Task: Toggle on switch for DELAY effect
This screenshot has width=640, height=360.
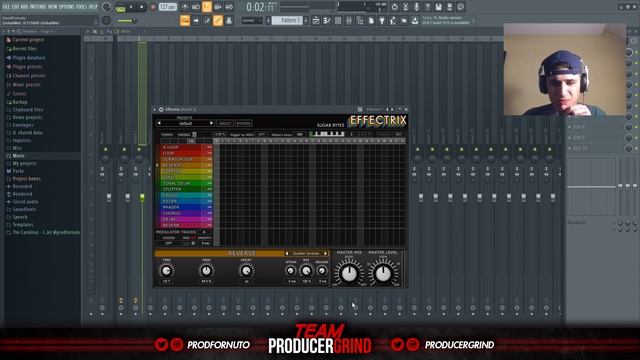Action: [x=210, y=219]
